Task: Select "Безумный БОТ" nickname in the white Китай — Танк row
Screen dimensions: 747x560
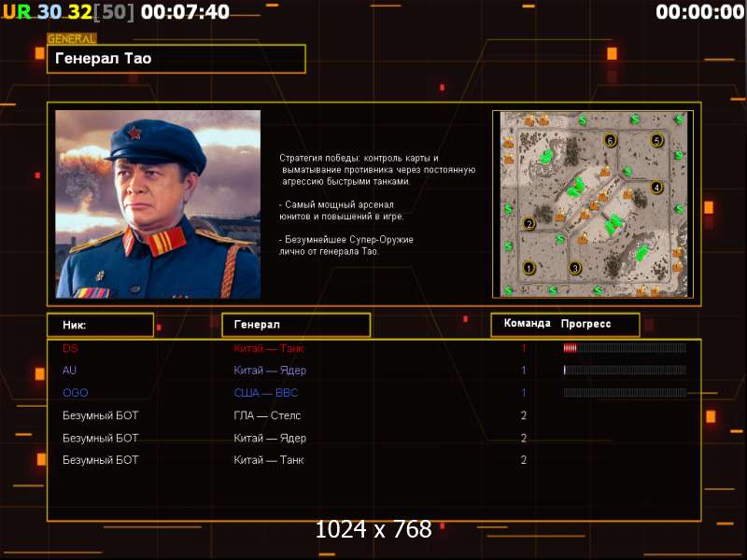Action: coord(101,460)
